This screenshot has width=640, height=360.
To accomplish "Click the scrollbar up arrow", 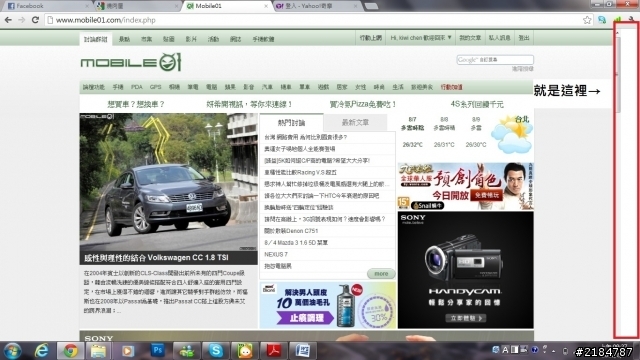I will point(618,33).
